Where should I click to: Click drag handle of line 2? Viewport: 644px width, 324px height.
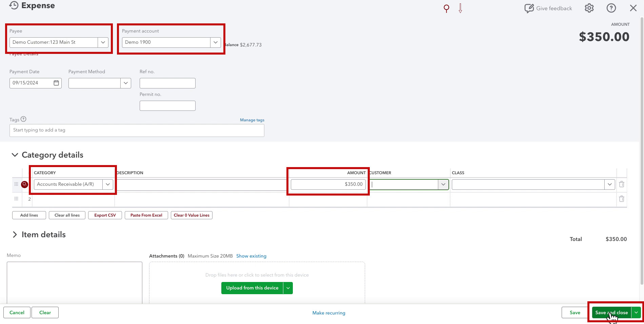[x=16, y=199]
